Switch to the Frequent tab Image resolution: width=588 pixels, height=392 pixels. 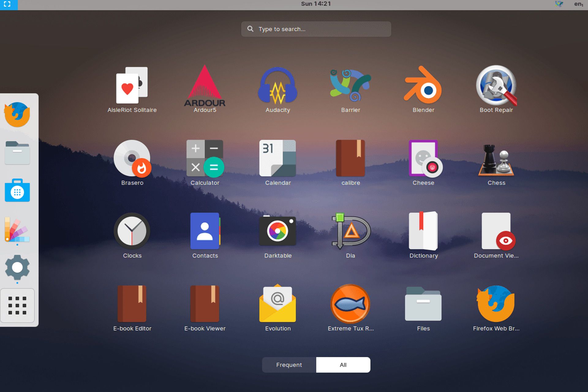click(x=289, y=365)
